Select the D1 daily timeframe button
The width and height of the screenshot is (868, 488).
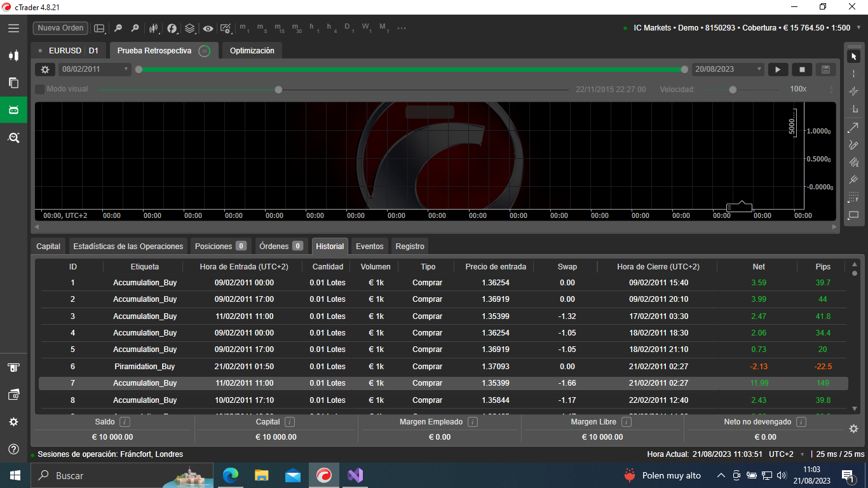[349, 28]
